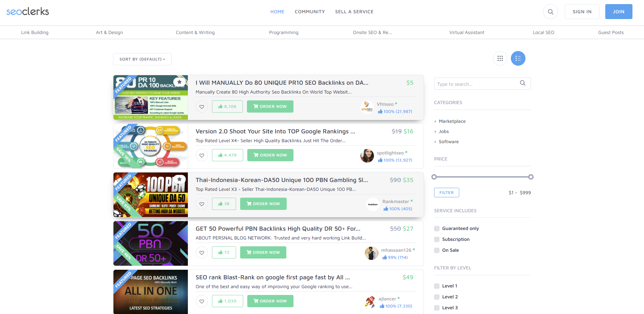Click the 8,108 thumbs-up rating button

point(228,106)
